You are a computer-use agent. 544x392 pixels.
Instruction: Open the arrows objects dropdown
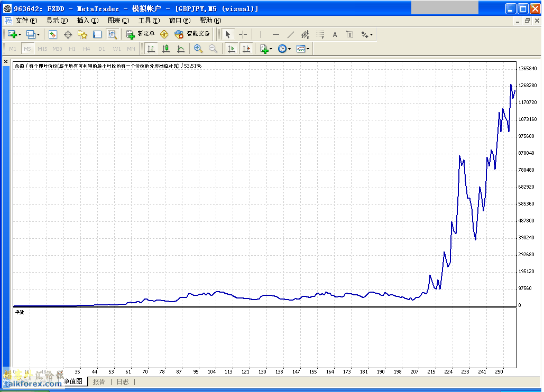pyautogui.click(x=367, y=34)
